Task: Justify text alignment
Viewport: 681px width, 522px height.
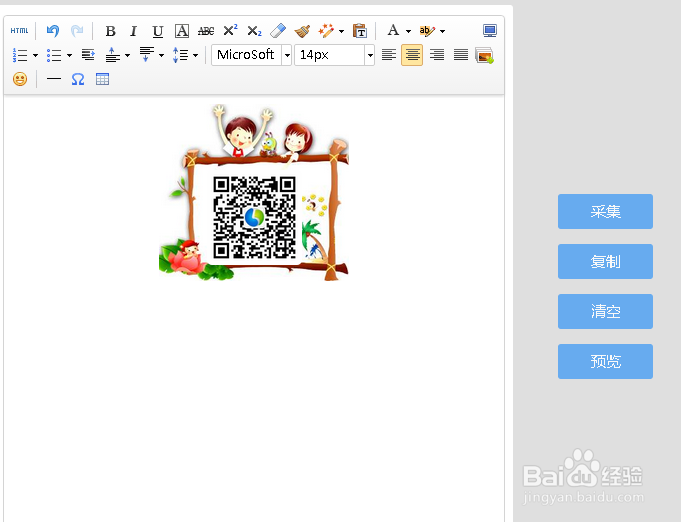Action: click(x=461, y=55)
